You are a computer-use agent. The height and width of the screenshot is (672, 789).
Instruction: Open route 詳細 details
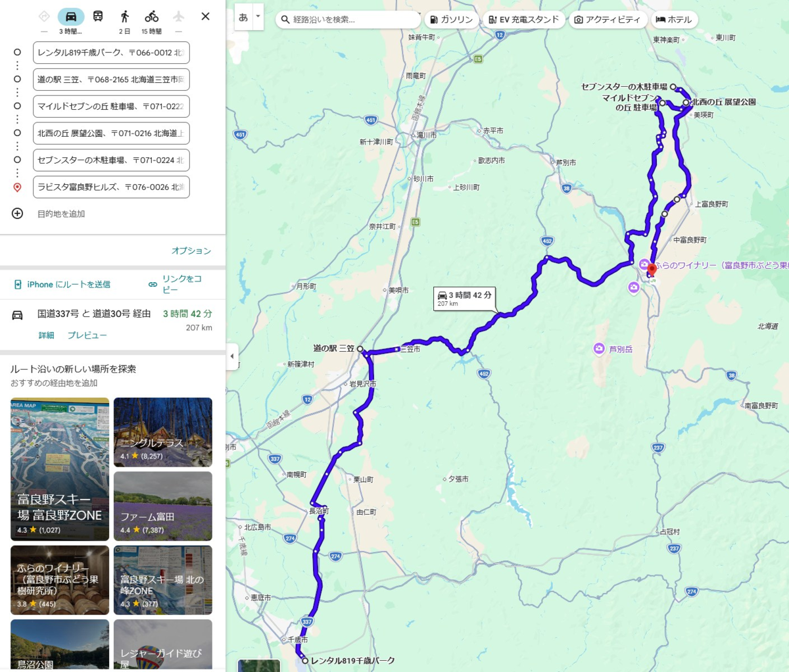click(46, 335)
